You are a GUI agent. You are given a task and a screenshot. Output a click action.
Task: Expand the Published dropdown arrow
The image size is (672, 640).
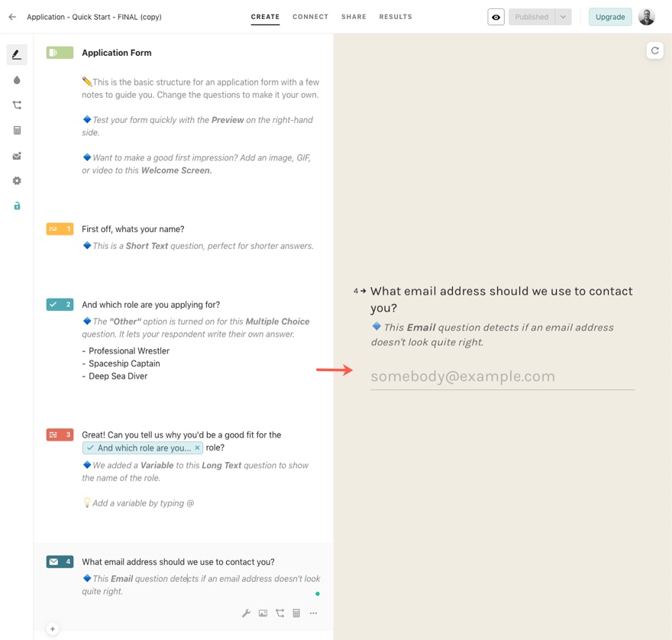tap(563, 17)
